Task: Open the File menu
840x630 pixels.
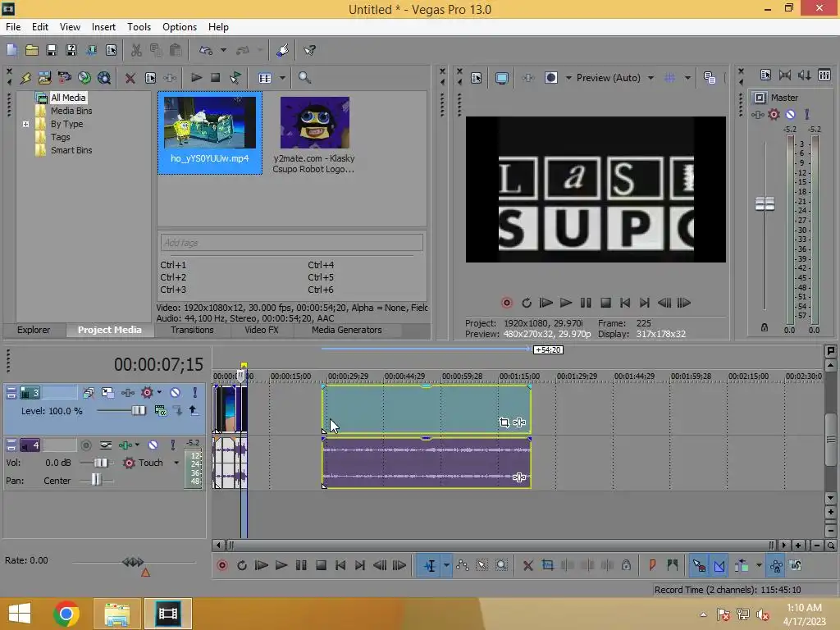Action: click(x=13, y=27)
